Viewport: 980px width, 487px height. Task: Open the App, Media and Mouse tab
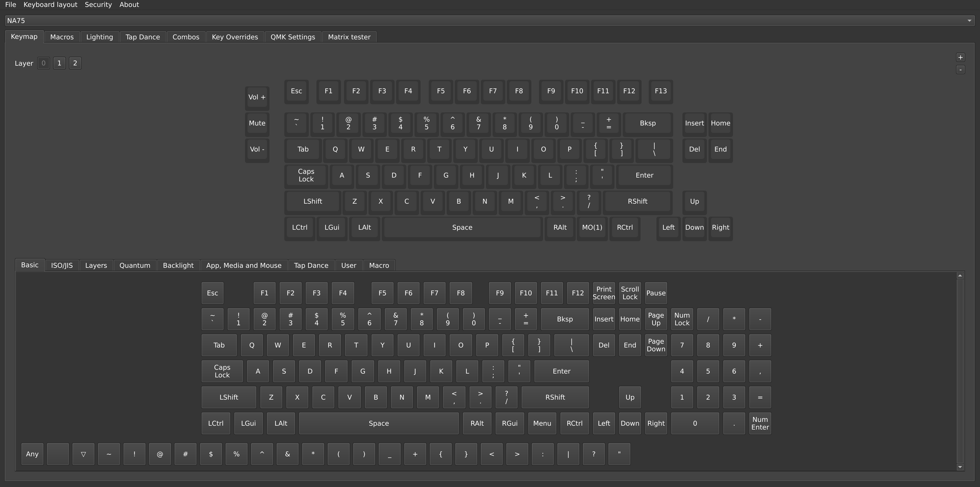click(243, 265)
